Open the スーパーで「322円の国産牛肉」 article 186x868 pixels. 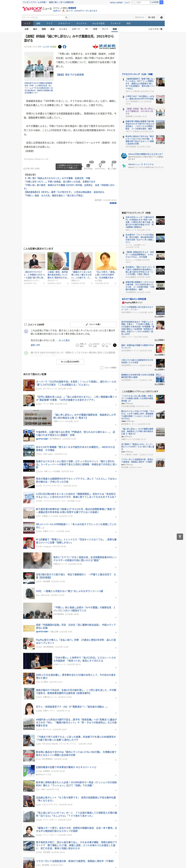tap(76, 383)
